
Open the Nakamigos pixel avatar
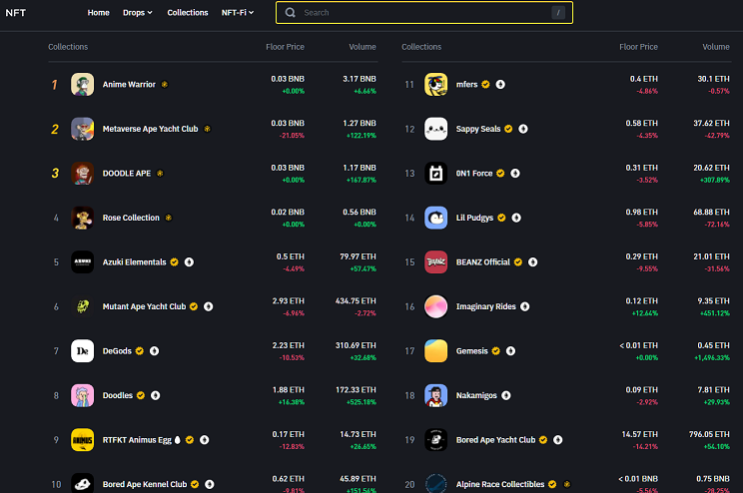click(x=436, y=395)
